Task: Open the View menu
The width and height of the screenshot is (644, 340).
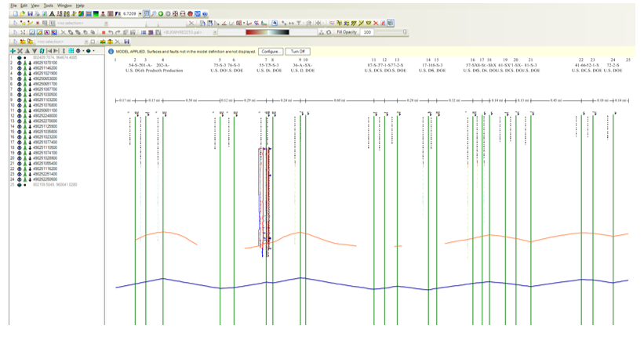Action: click(x=35, y=5)
